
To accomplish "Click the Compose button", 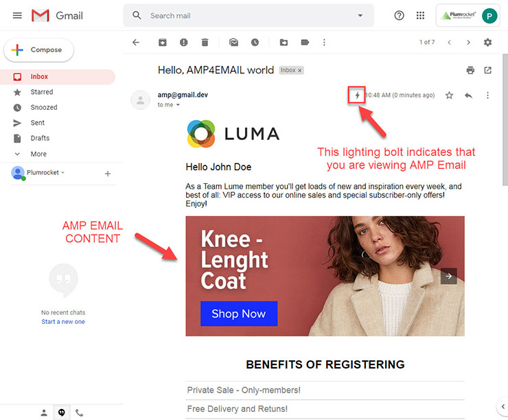I will [39, 50].
